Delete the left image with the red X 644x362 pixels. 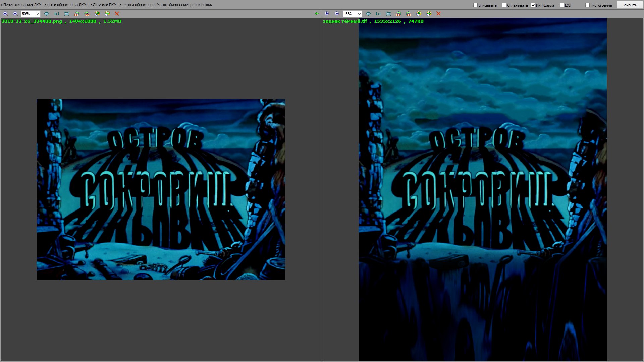coord(117,14)
